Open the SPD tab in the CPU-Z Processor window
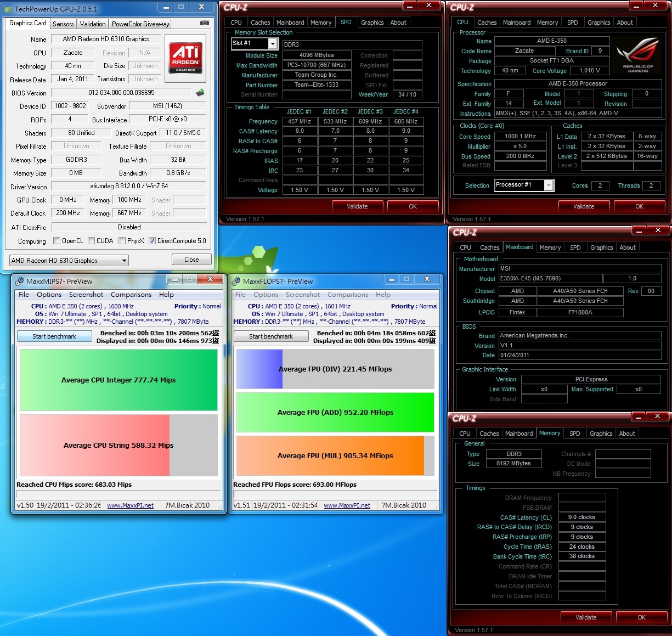 coord(572,22)
